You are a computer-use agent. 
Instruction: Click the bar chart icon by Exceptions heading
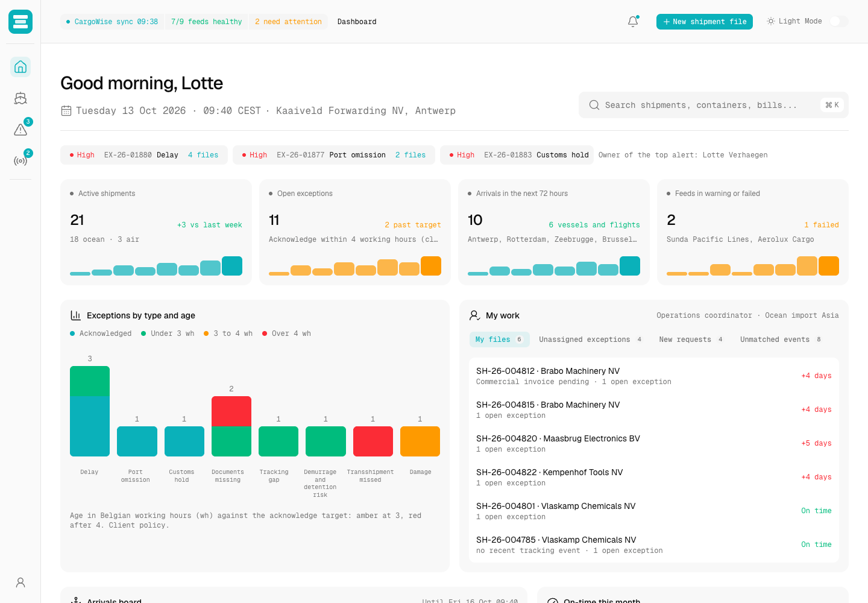[x=76, y=315]
